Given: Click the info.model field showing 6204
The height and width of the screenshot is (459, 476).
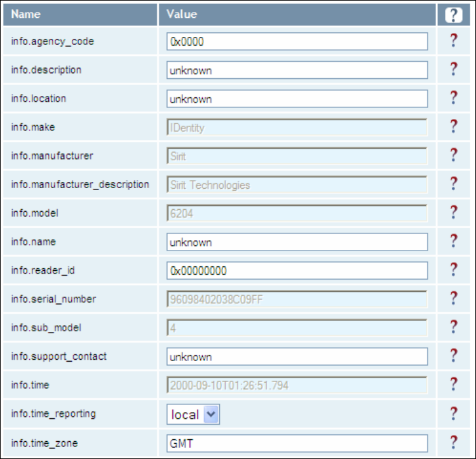Looking at the screenshot, I should tap(297, 213).
